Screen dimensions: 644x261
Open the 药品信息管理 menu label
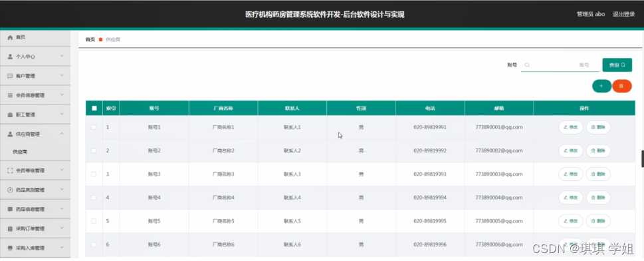point(30,209)
